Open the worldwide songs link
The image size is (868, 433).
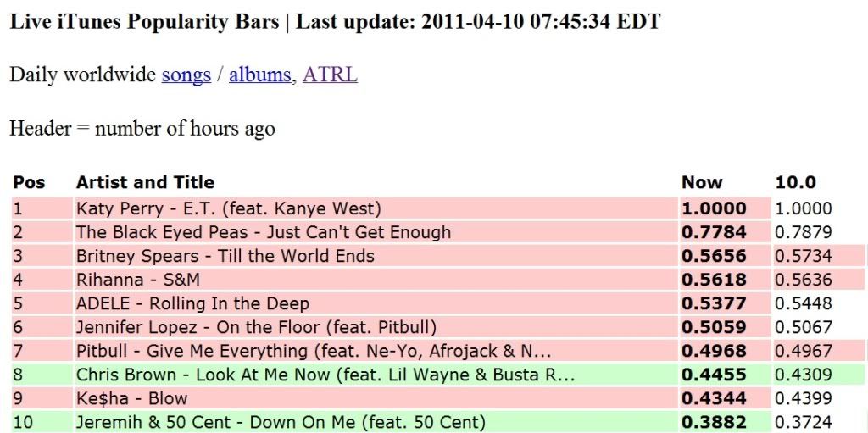[x=186, y=75]
